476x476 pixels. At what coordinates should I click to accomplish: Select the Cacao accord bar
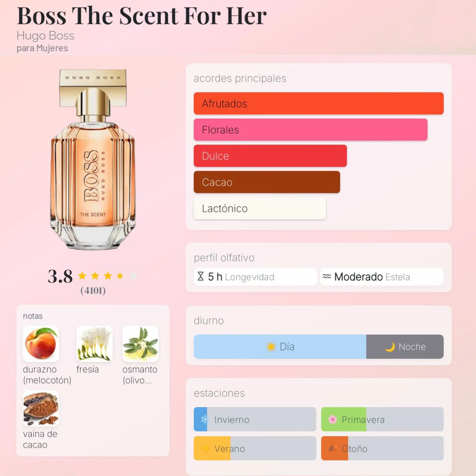267,182
